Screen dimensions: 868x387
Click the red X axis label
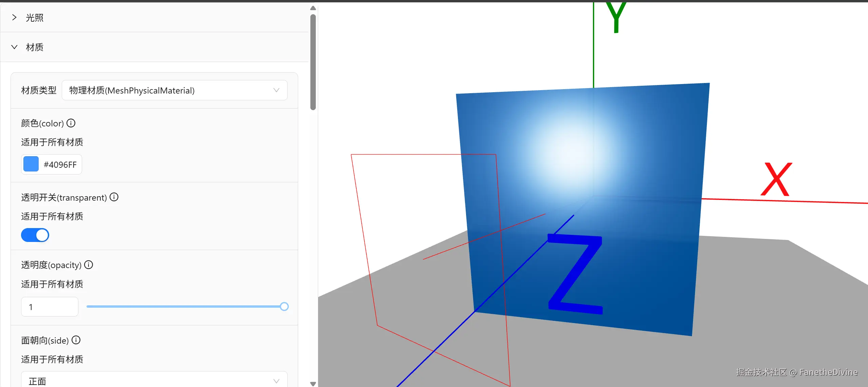[776, 180]
